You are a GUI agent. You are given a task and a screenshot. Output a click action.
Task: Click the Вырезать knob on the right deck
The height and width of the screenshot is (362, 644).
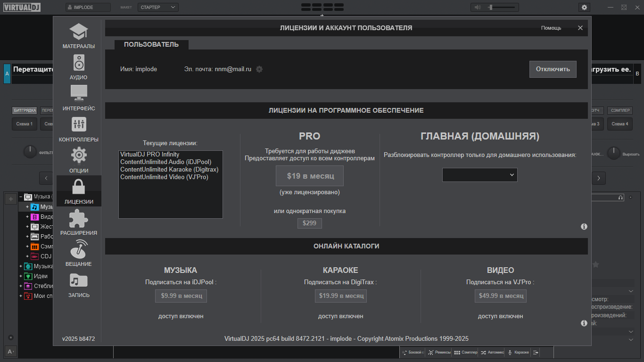click(x=614, y=153)
